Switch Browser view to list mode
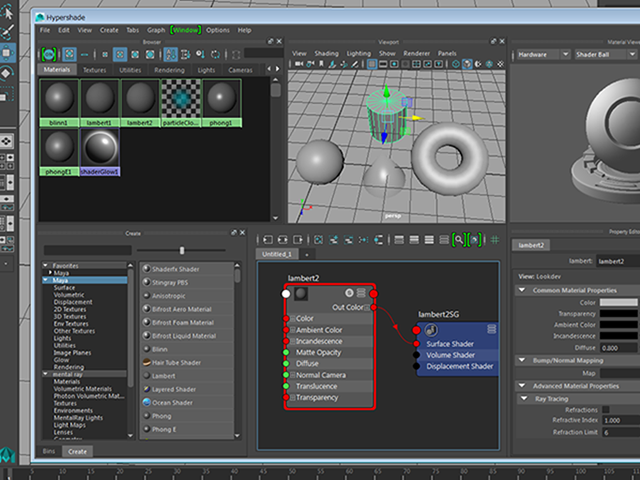Screen dimensions: 640x480 pyautogui.click(x=84, y=54)
